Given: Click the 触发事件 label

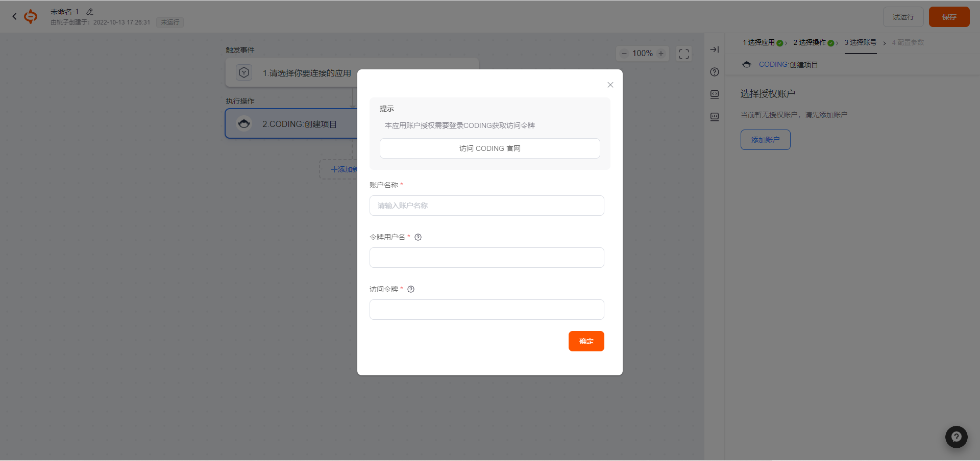Looking at the screenshot, I should [240, 50].
